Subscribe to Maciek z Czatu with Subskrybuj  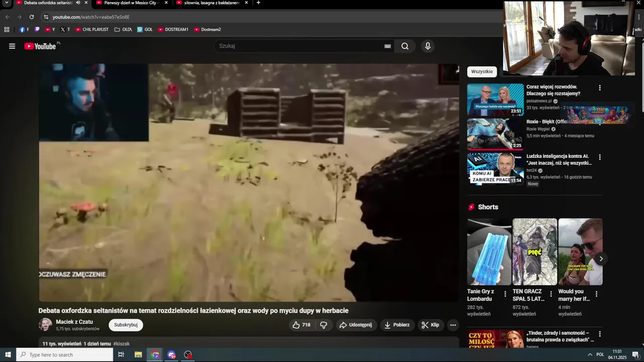(x=126, y=325)
